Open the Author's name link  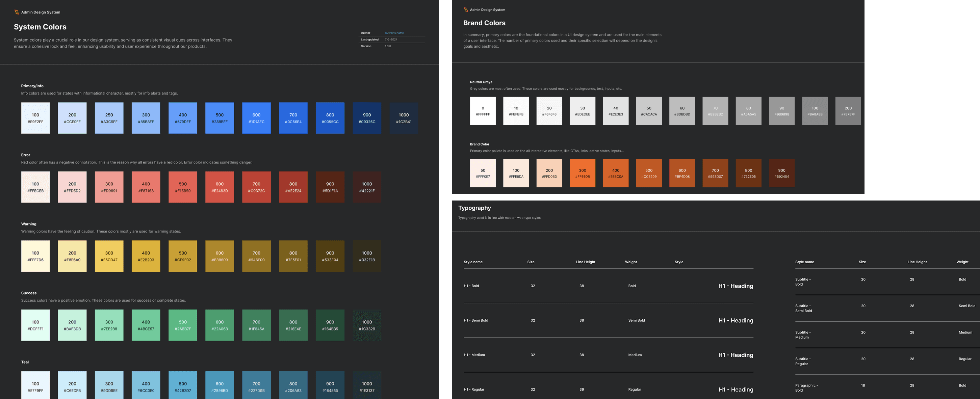click(394, 33)
